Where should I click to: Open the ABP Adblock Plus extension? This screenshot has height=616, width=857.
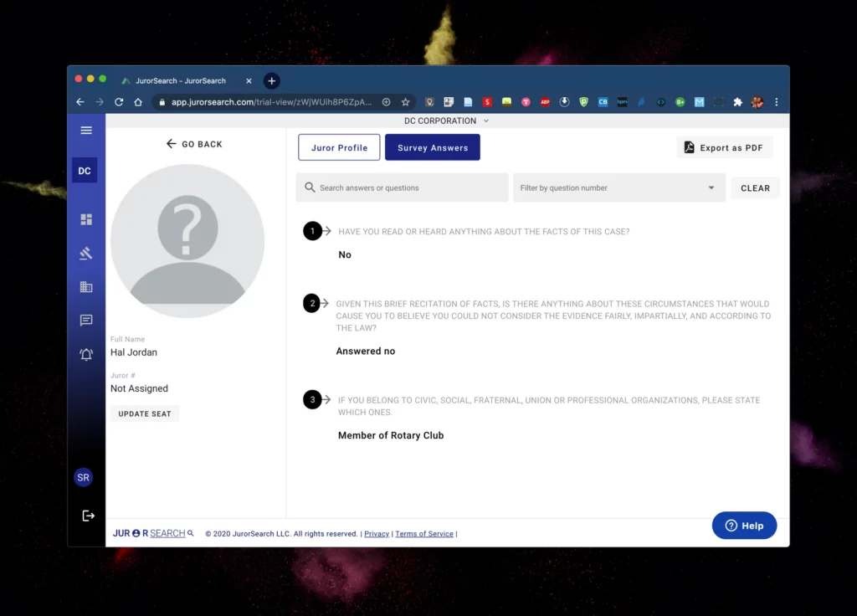[x=545, y=102]
